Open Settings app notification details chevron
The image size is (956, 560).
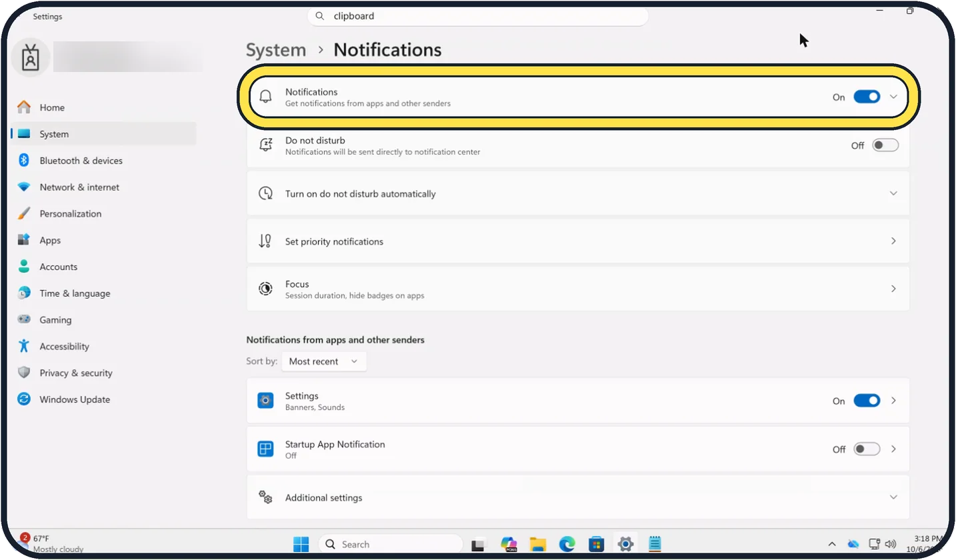tap(894, 401)
